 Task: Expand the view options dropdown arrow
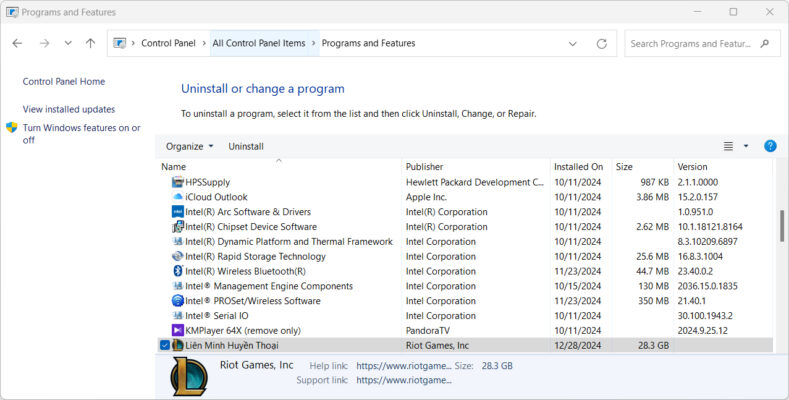pos(746,146)
